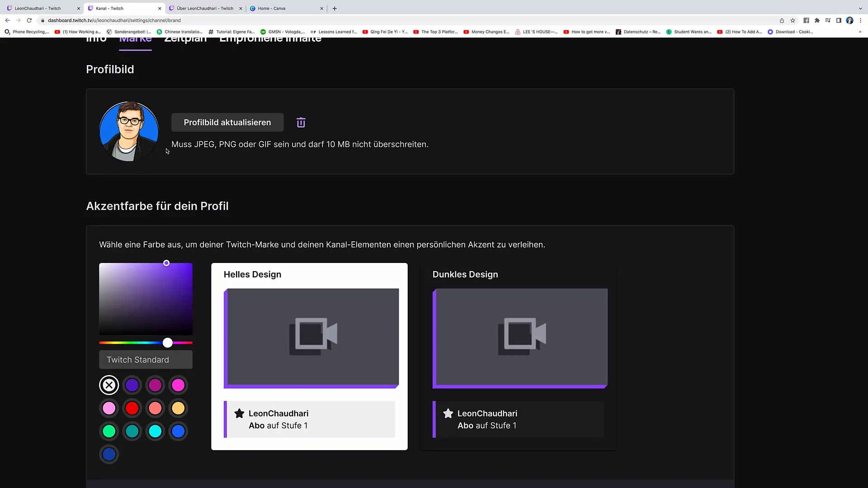The width and height of the screenshot is (868, 488).
Task: Select the red color swatch
Action: pyautogui.click(x=132, y=408)
